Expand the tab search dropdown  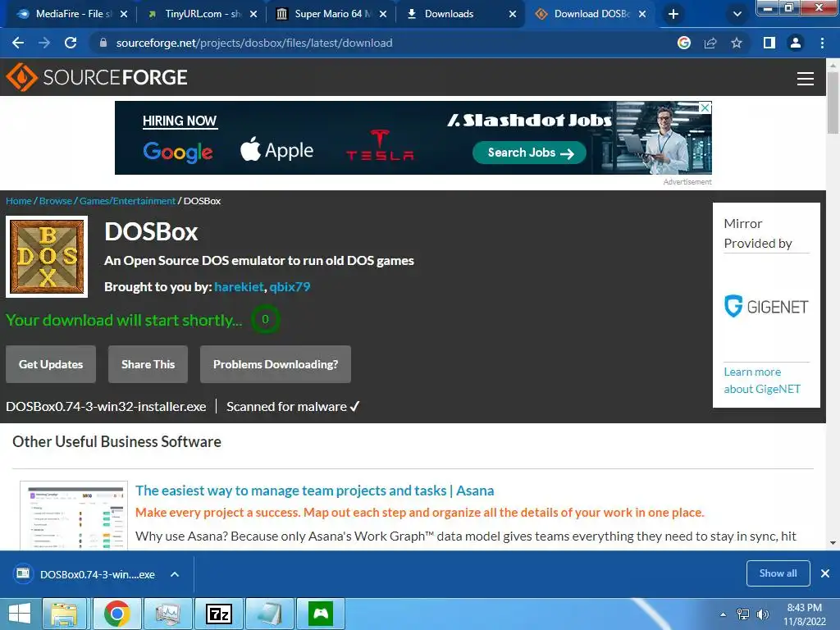click(737, 14)
